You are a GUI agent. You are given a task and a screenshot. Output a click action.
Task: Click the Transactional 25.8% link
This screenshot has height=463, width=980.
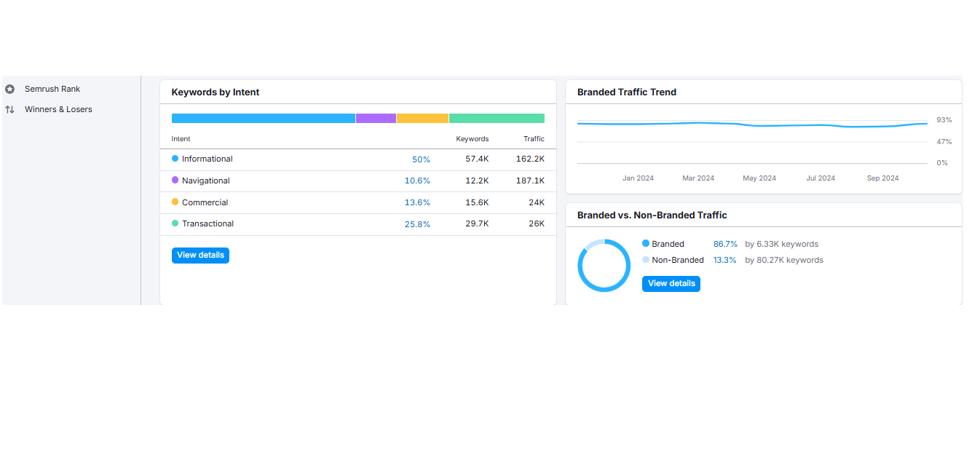tap(417, 224)
